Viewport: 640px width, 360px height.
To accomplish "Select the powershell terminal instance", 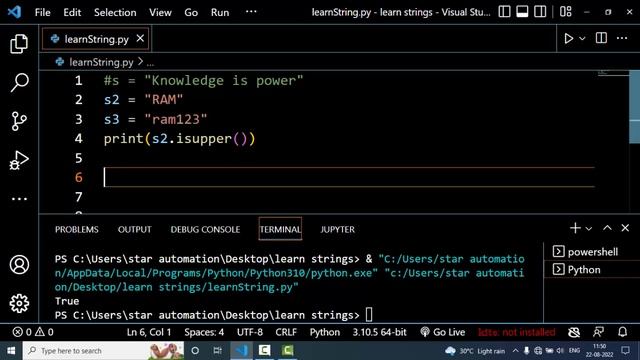I will click(x=592, y=252).
